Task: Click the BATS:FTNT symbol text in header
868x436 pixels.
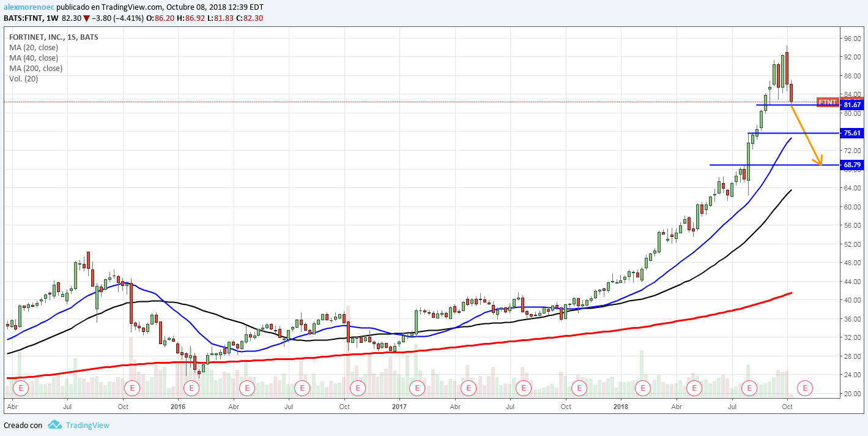Action: click(x=22, y=18)
